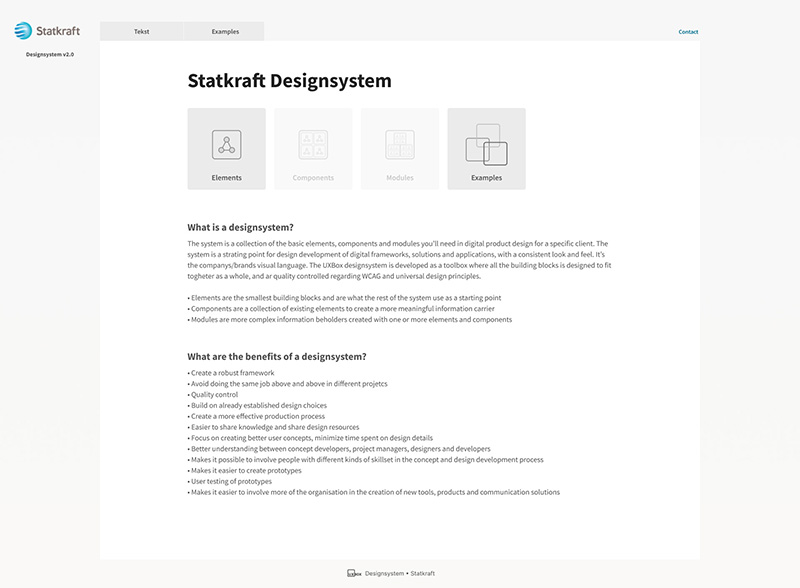Click 'Create a more effective production process'
Image resolution: width=800 pixels, height=588 pixels.
tap(256, 416)
